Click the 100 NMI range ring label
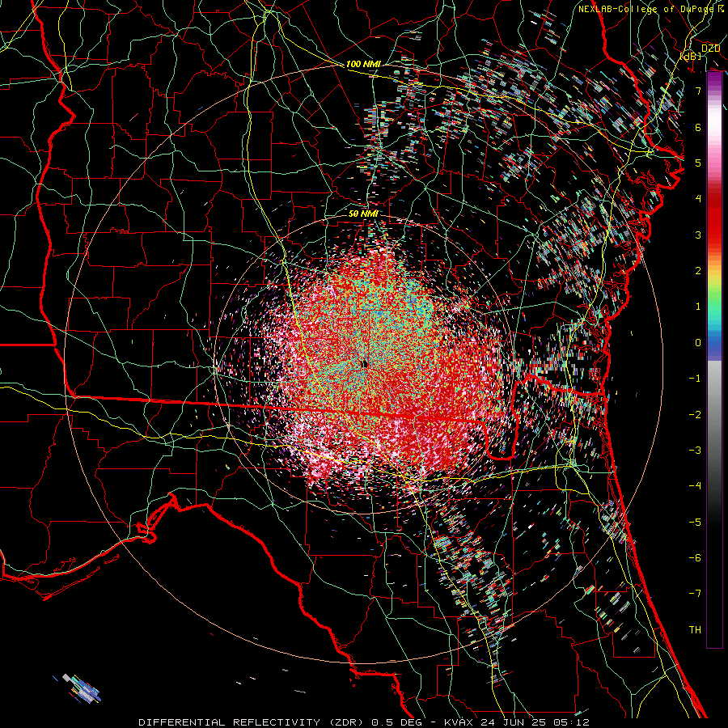Viewport: 728px width, 728px height. 363,64
